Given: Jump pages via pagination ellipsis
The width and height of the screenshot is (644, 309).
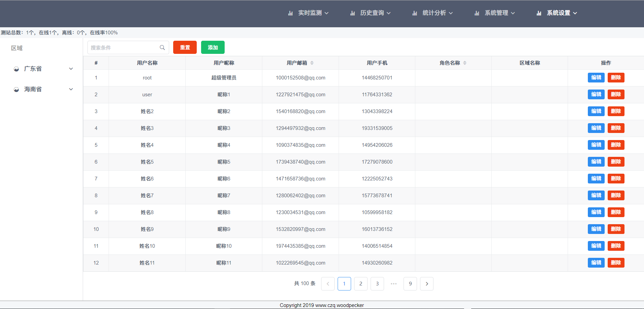Looking at the screenshot, I should tap(394, 284).
